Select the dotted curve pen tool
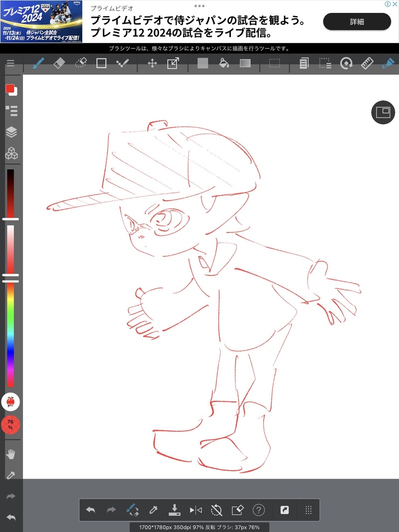 (122, 63)
